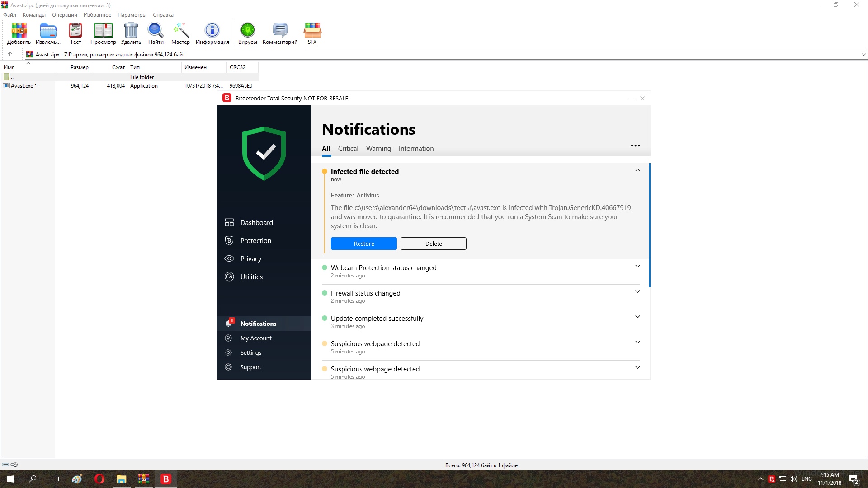Delete the infected file from quarantine
Viewport: 868px width, 488px height.
pyautogui.click(x=433, y=244)
